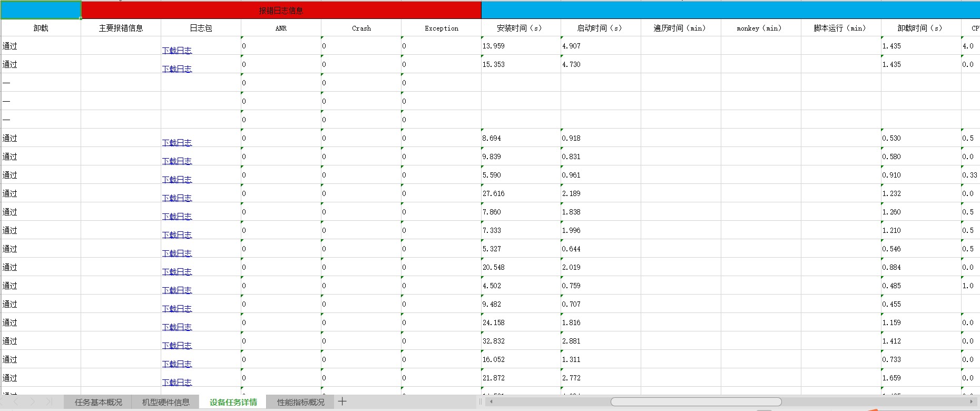Select 通过 cell in 7.333 install row
The width and height of the screenshot is (980, 411).
pos(41,230)
